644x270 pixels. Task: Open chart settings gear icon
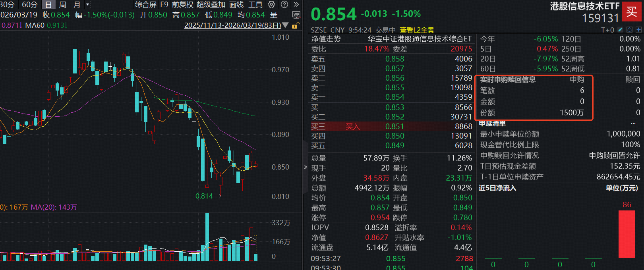point(271,5)
